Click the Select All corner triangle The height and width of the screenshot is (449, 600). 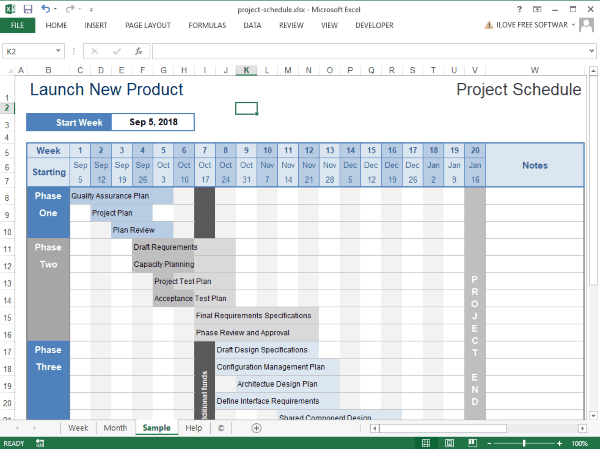tap(8, 70)
